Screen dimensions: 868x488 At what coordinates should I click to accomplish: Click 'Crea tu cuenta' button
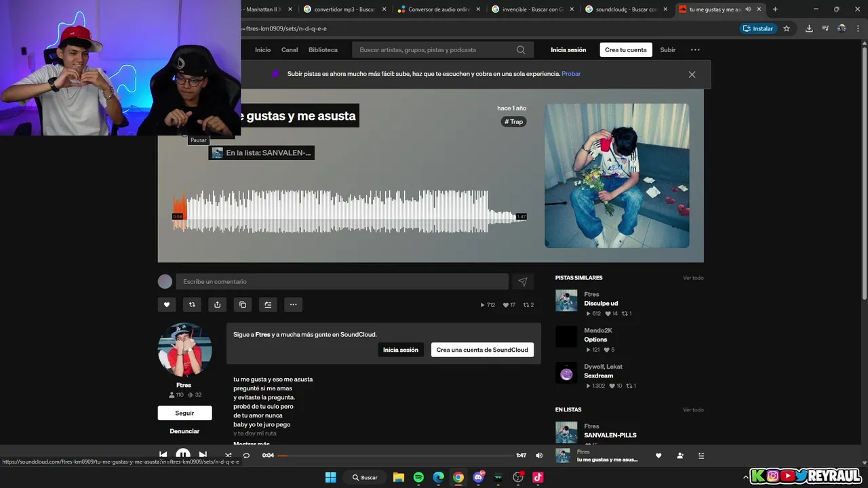(626, 49)
